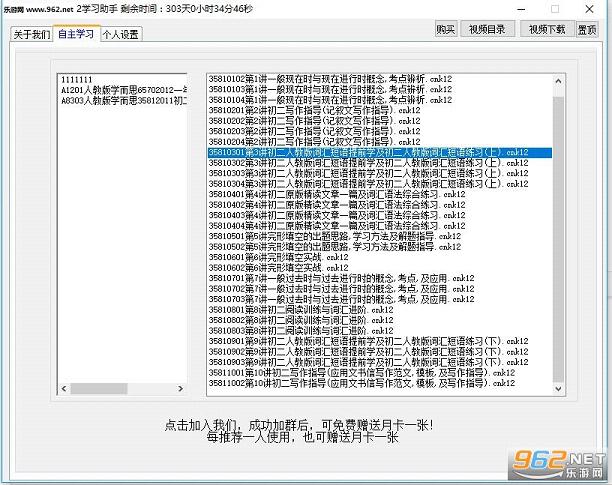Select the A8303人教版学而思 course entry
This screenshot has height=485, width=612.
[123, 101]
